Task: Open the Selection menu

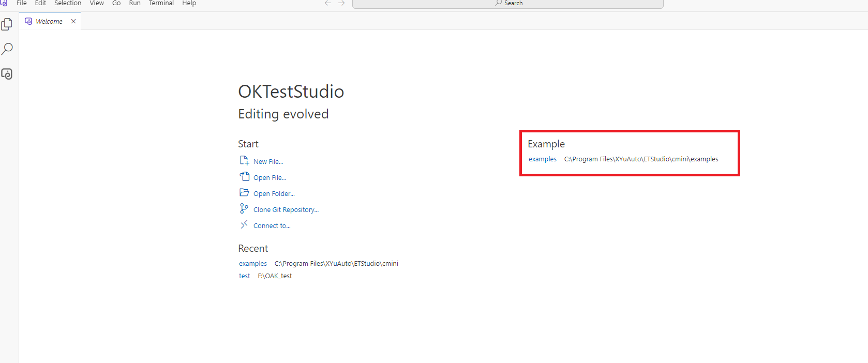Action: (x=68, y=3)
